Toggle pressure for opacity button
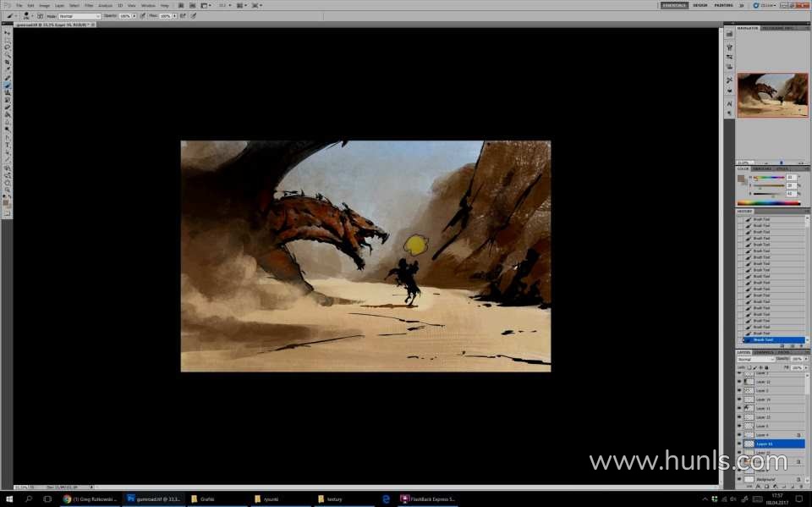This screenshot has height=507, width=812. point(143,16)
